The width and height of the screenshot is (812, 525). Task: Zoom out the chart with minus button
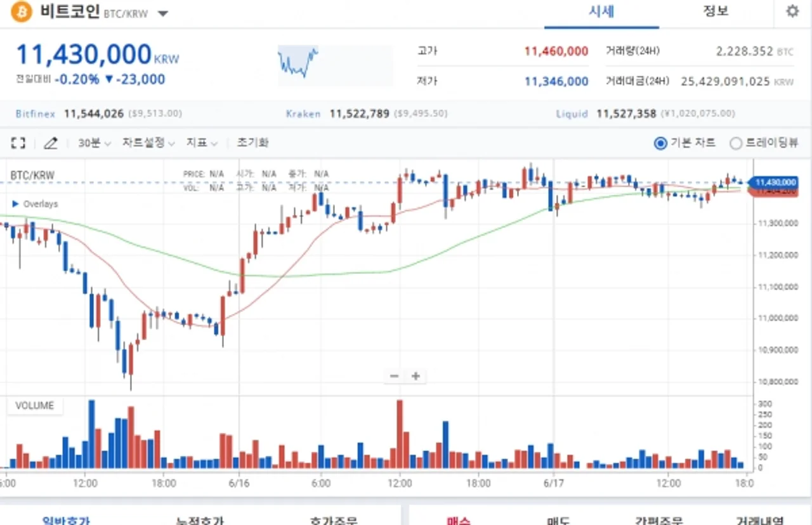pos(394,376)
